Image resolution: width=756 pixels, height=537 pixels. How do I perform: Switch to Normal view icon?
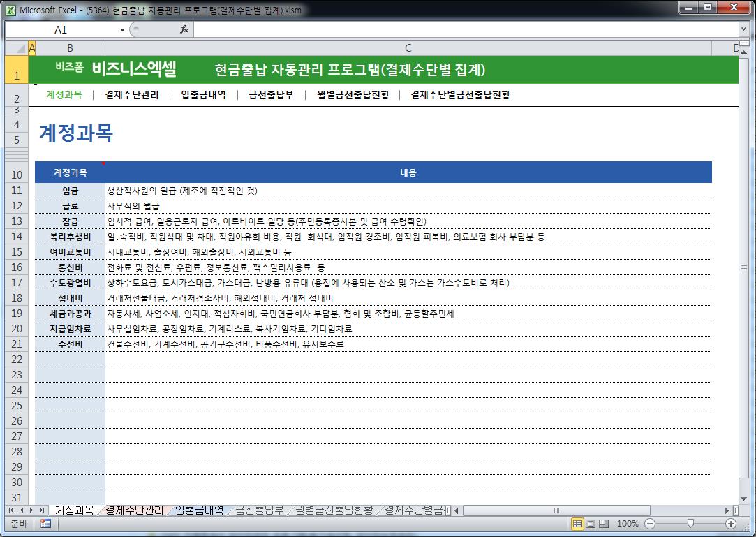[x=577, y=524]
